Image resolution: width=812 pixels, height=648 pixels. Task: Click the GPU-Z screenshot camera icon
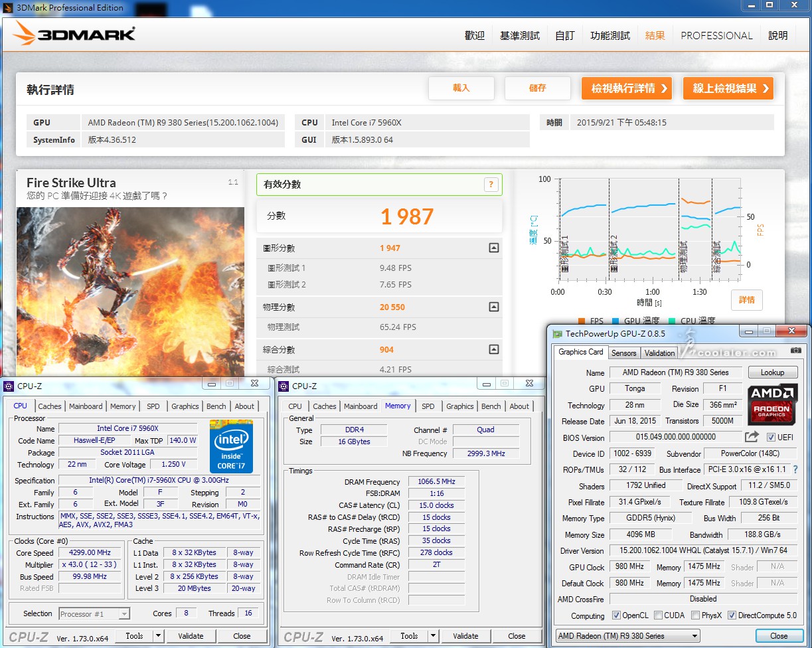click(x=795, y=351)
